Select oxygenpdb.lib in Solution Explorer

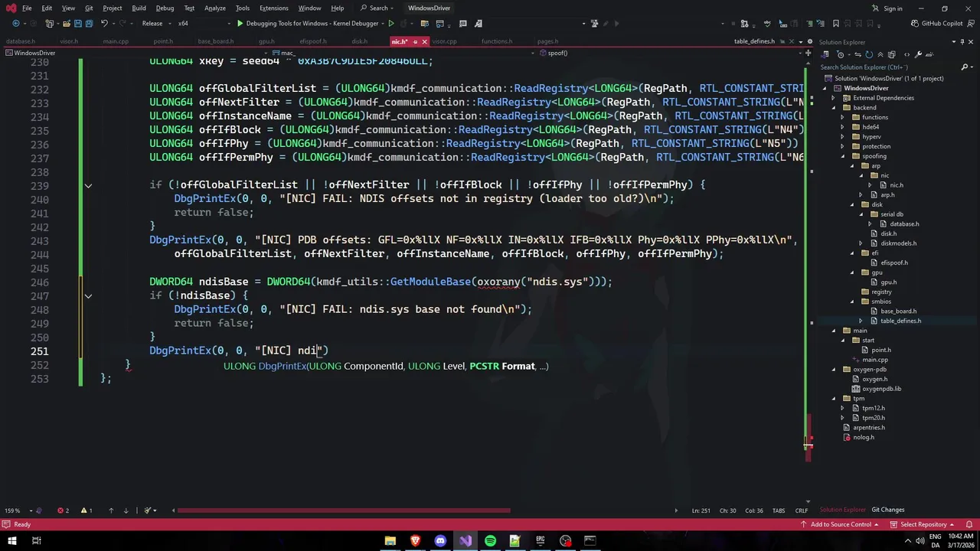tap(881, 389)
